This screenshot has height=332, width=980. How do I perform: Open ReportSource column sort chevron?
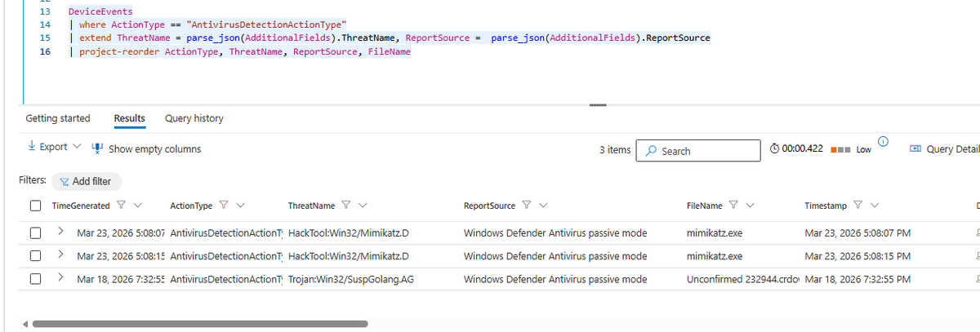pos(543,206)
